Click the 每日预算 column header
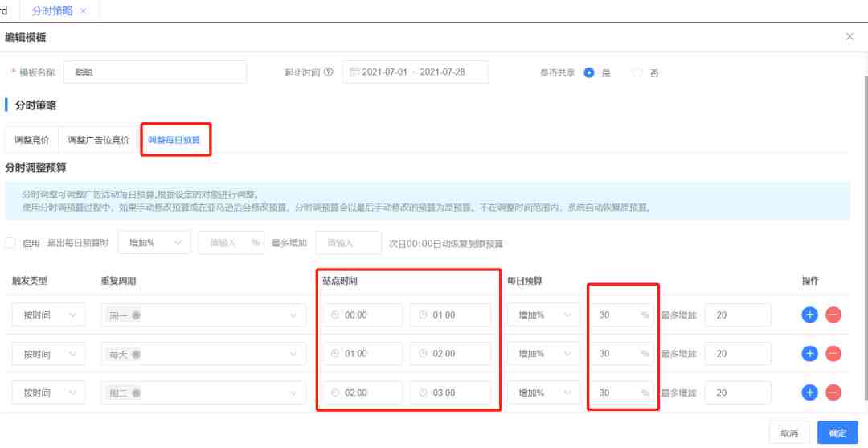The image size is (868, 448). [525, 281]
